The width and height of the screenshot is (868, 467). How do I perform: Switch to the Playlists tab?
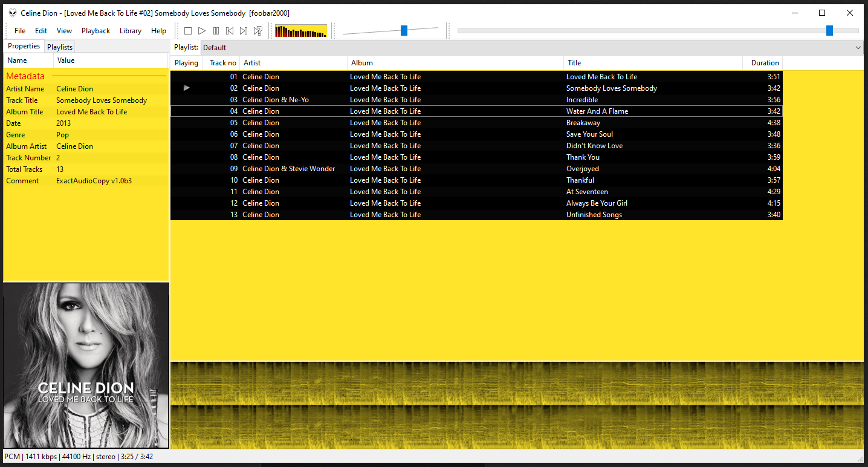pyautogui.click(x=60, y=47)
